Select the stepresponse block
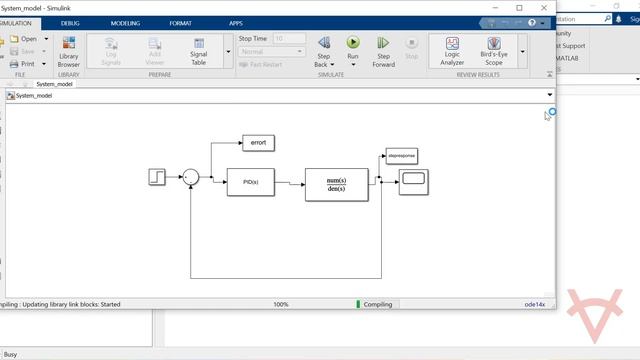This screenshot has width=640, height=360. (402, 156)
